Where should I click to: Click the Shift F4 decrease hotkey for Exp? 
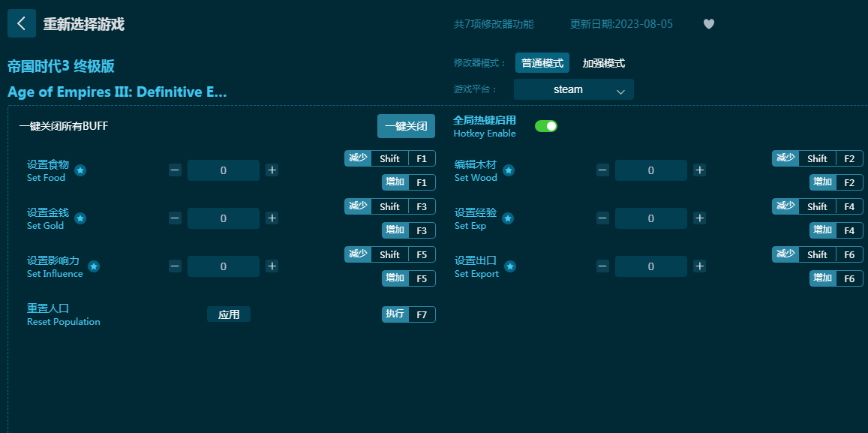818,206
